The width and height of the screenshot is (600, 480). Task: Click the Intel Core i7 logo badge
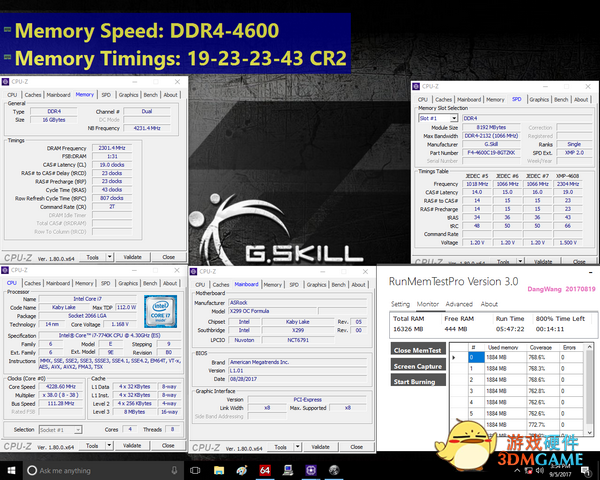point(160,311)
